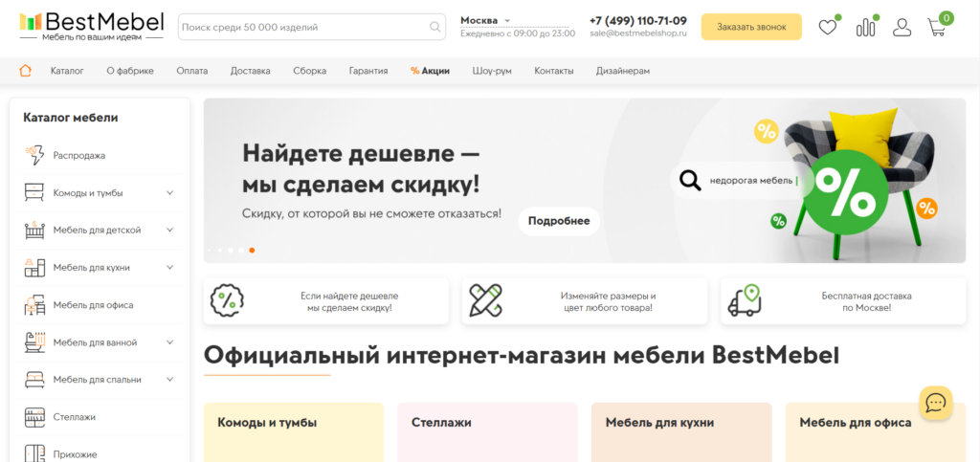Open the Мебель для кухни category card
Screen dimensions: 980x462
click(681, 432)
